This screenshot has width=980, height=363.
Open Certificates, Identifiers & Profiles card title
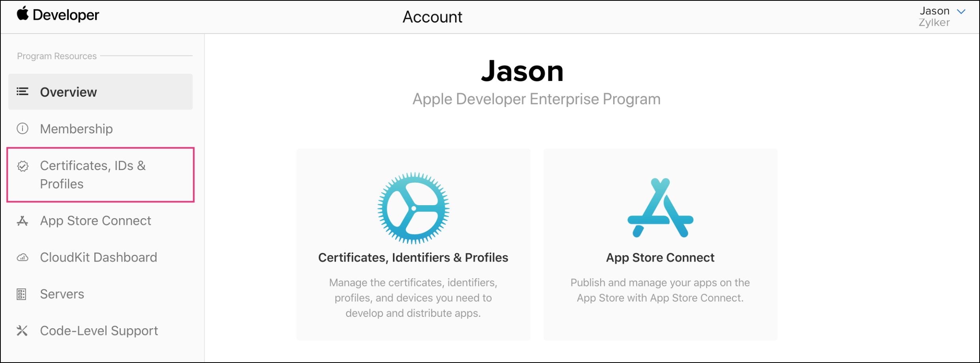click(x=413, y=258)
